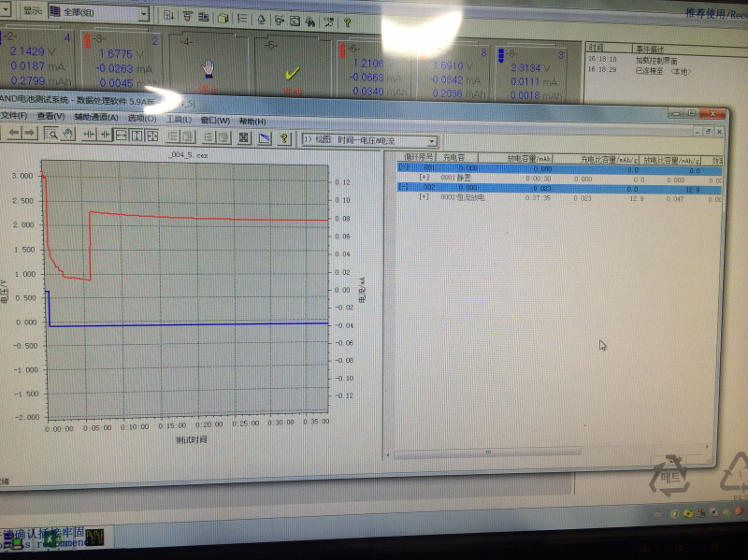Viewport: 748px width, 560px height.
Task: Click the second horizontal compress axis icon
Action: point(105,135)
